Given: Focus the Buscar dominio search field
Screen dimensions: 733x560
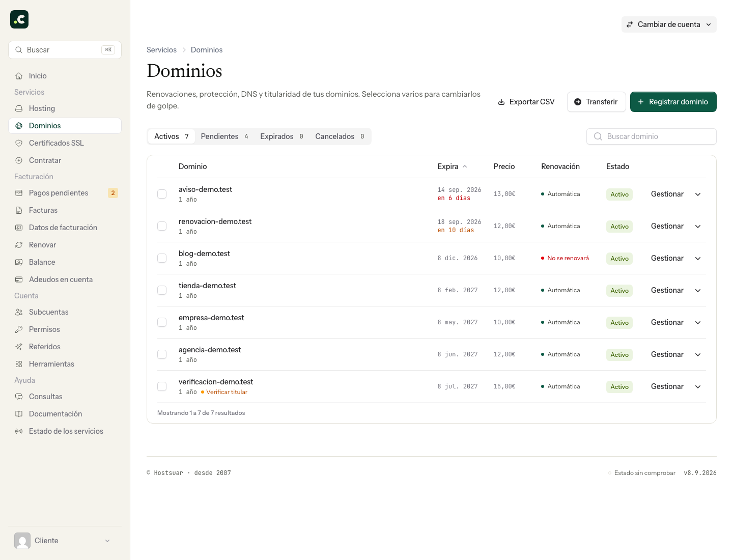Looking at the screenshot, I should click(x=652, y=136).
